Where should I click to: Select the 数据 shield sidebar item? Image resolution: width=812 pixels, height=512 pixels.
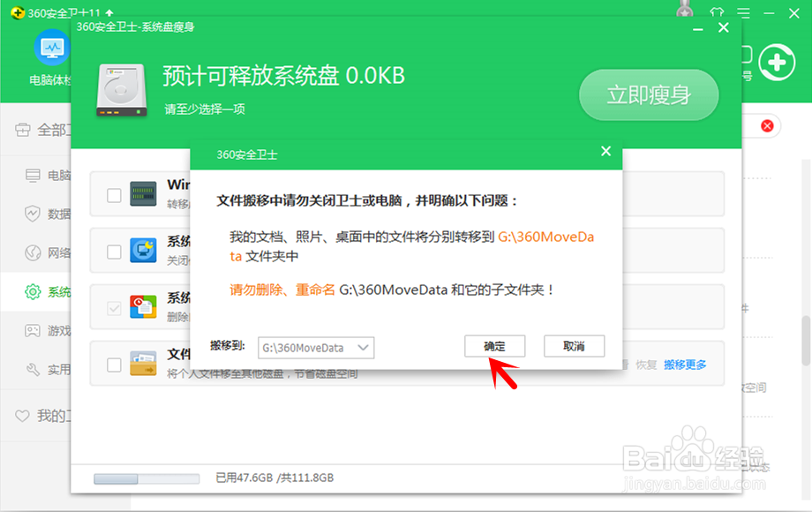click(x=48, y=214)
